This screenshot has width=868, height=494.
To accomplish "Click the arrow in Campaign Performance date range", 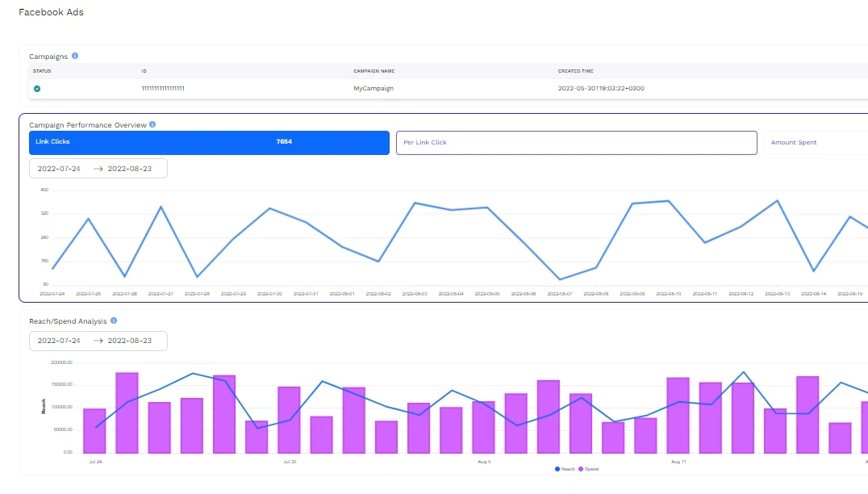I will coord(98,169).
